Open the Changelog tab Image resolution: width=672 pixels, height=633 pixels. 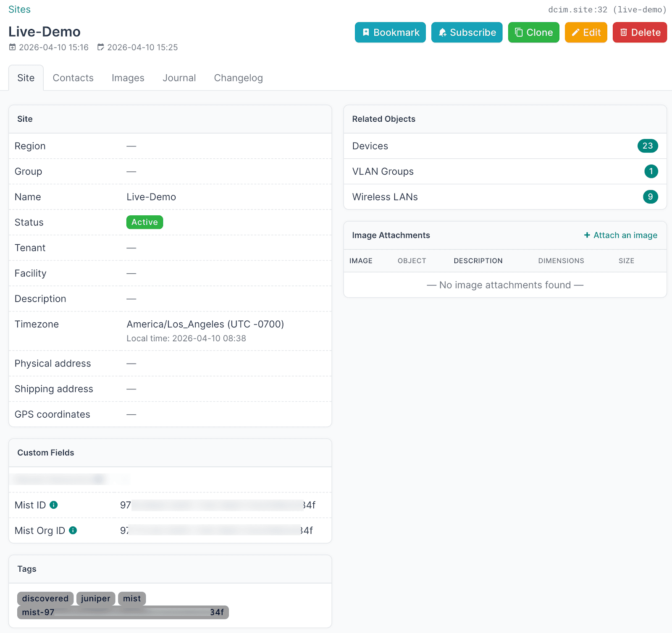coord(238,78)
